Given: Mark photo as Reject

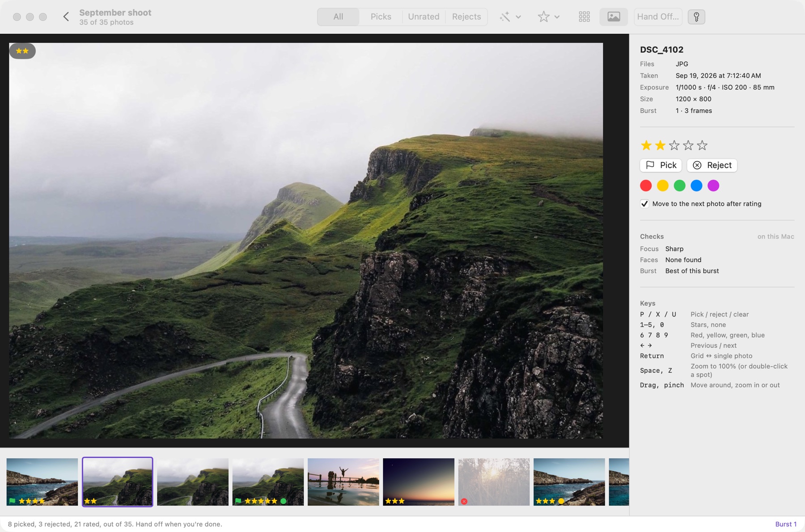Looking at the screenshot, I should (x=712, y=165).
